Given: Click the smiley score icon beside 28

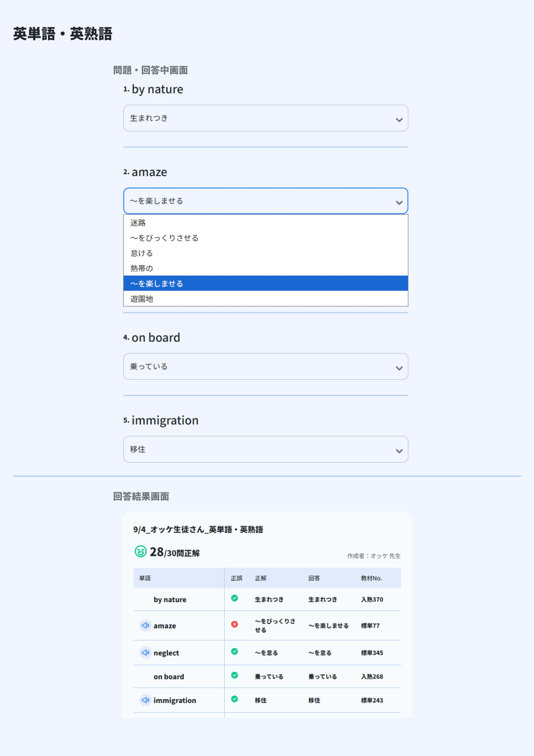Looking at the screenshot, I should point(140,551).
